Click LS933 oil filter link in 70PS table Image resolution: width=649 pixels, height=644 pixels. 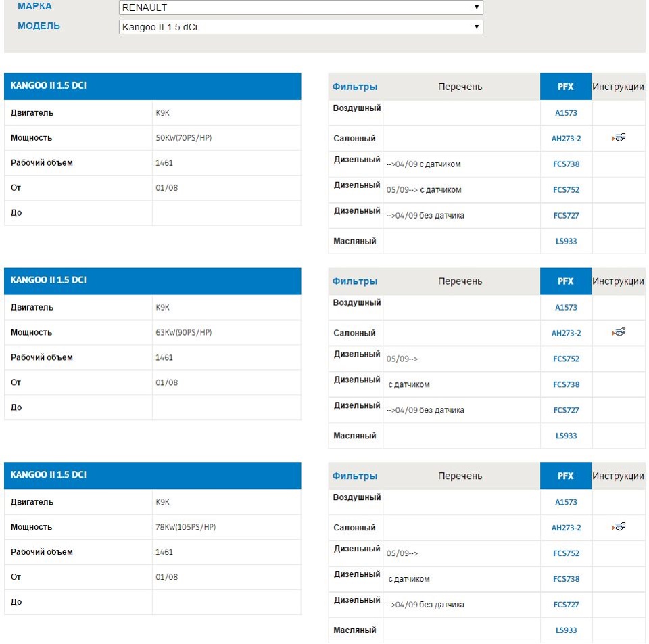pos(566,241)
